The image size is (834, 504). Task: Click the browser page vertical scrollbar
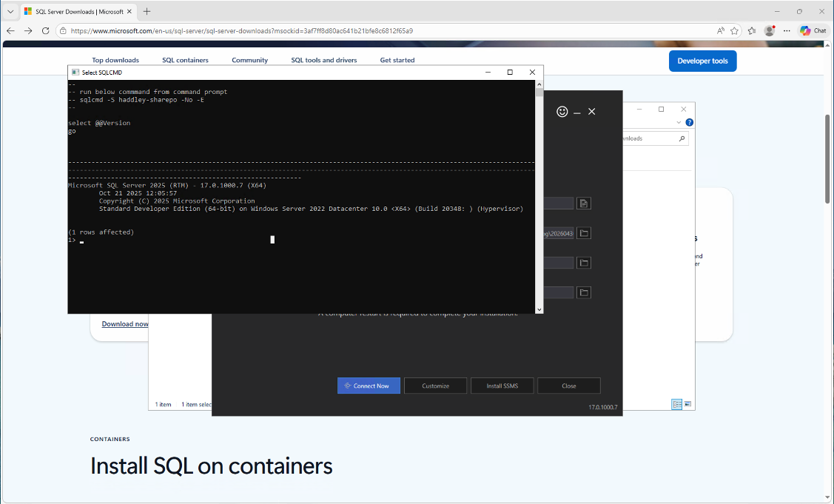pos(828,158)
